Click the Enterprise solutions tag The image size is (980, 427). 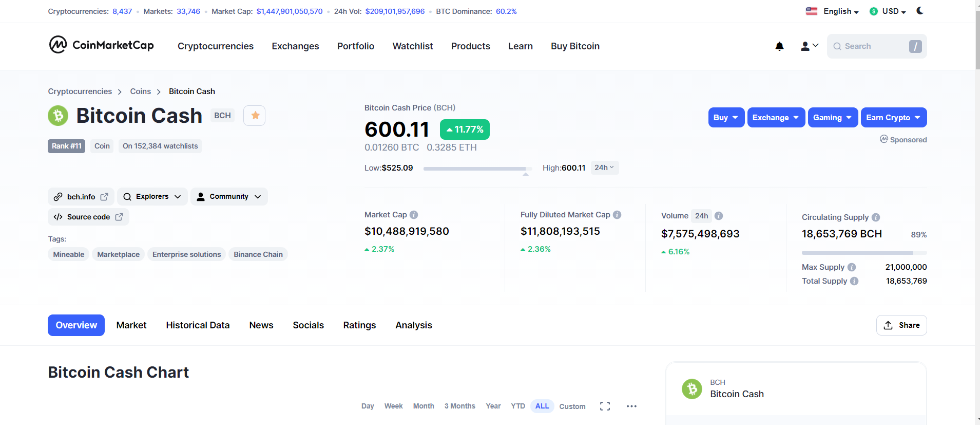186,254
